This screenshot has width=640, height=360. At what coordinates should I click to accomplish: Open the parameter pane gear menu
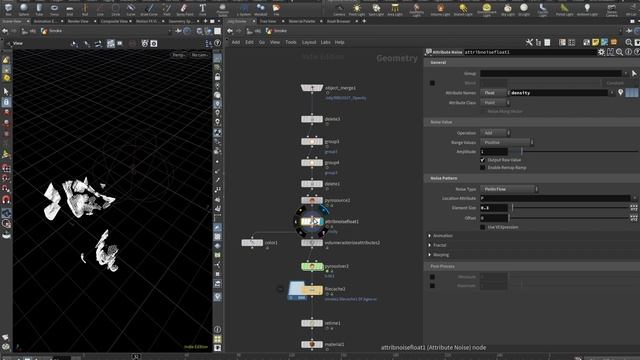point(601,52)
